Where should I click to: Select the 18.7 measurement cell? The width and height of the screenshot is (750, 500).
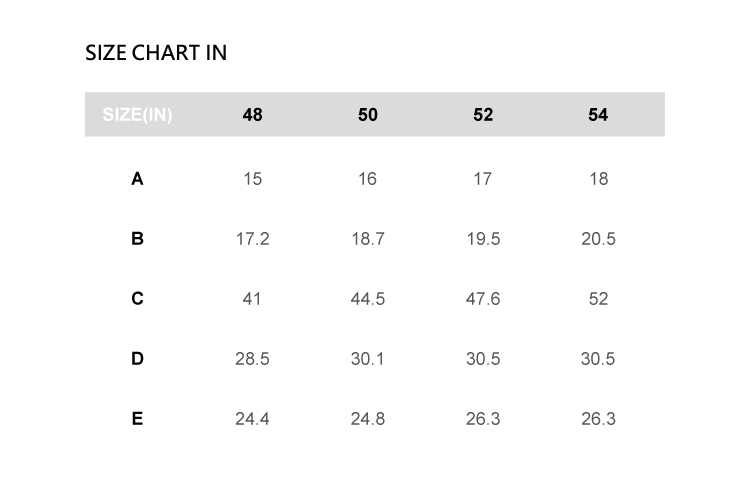(368, 239)
